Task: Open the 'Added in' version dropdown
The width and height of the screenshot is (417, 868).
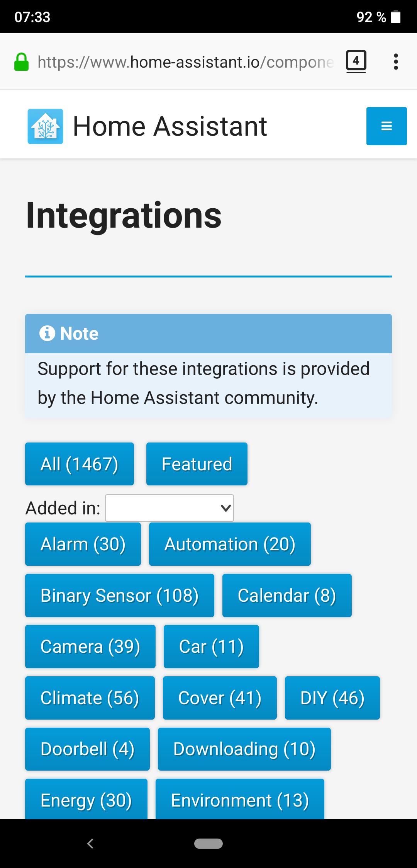Action: tap(169, 508)
